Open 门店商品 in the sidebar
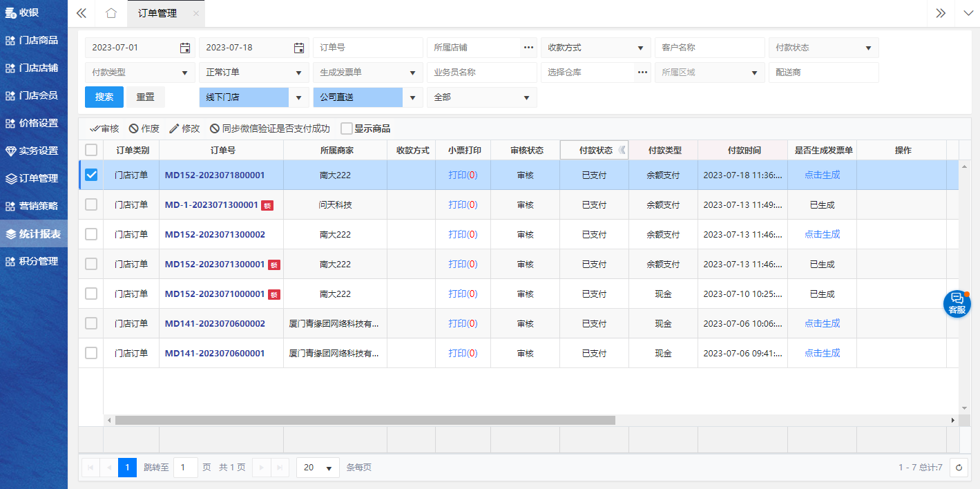980x489 pixels. point(34,40)
